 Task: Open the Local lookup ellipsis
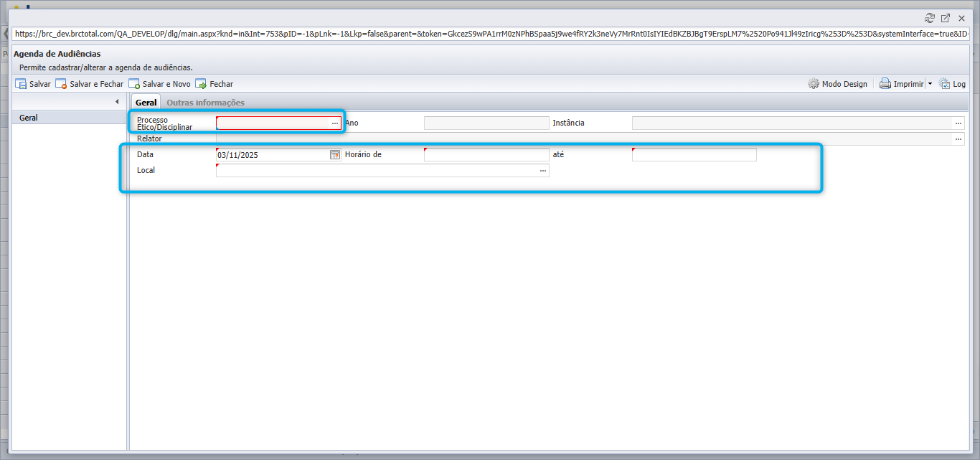pyautogui.click(x=543, y=171)
